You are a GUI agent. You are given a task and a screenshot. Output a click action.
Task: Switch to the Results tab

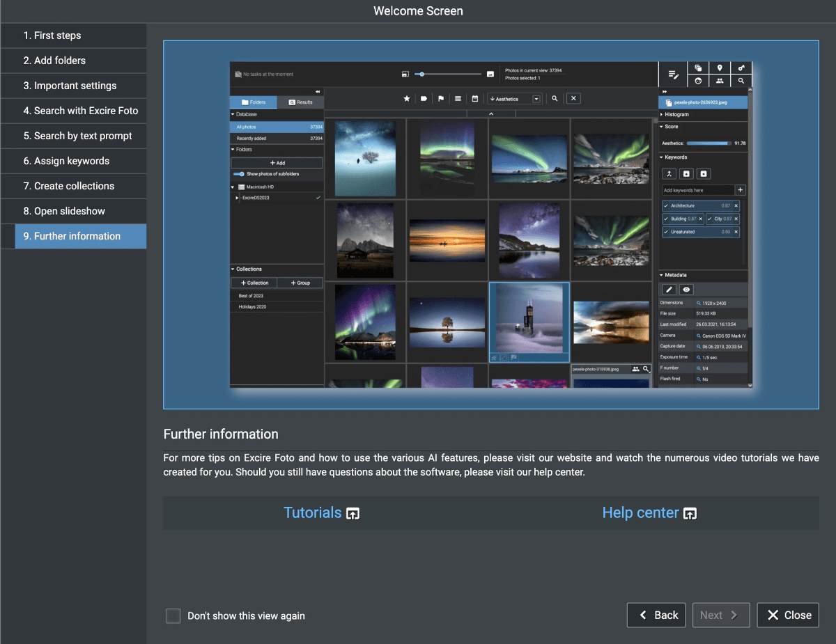coord(302,102)
